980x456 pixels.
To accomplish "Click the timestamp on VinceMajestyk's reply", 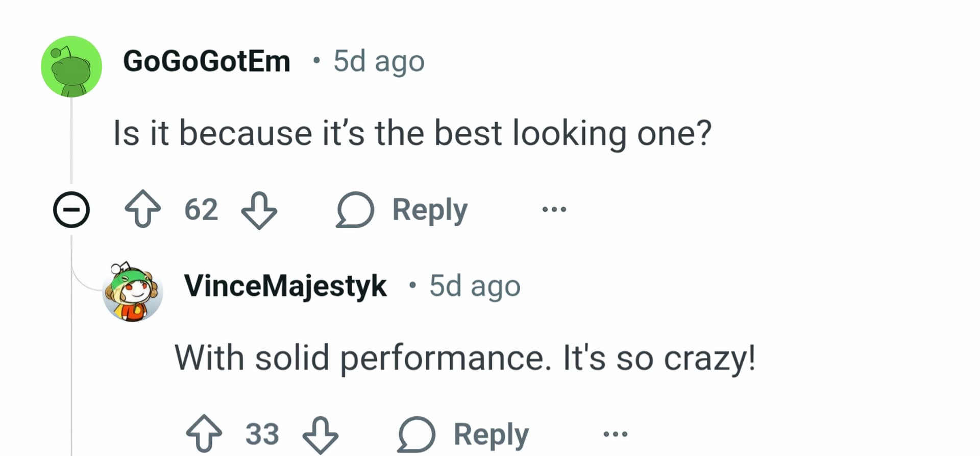I will tap(475, 285).
